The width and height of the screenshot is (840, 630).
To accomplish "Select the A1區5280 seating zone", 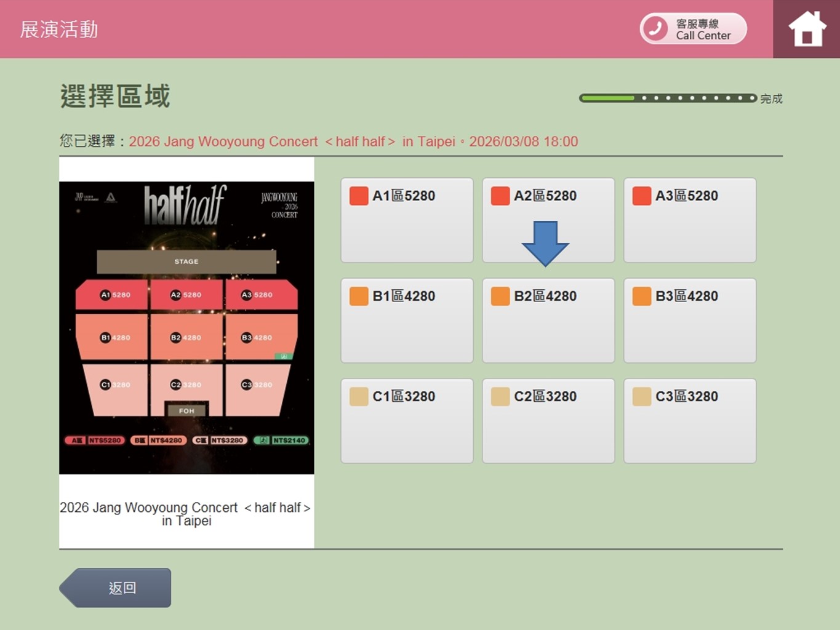I will click(407, 220).
